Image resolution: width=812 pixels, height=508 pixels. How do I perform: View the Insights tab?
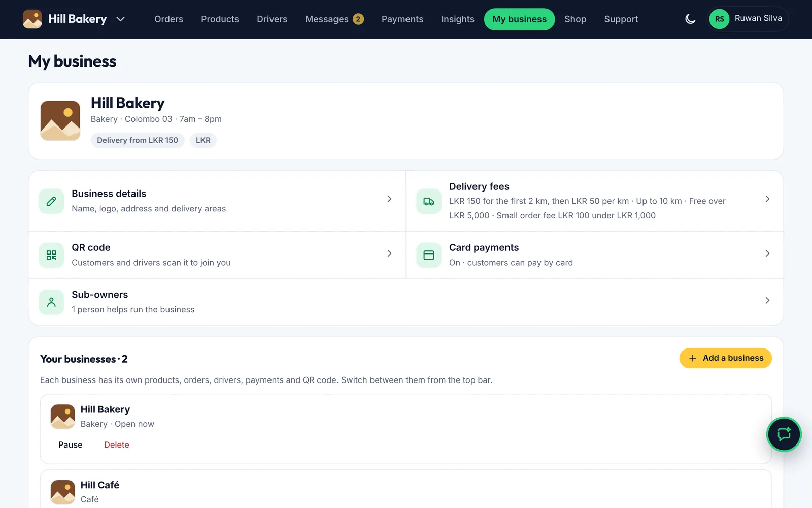coord(458,19)
